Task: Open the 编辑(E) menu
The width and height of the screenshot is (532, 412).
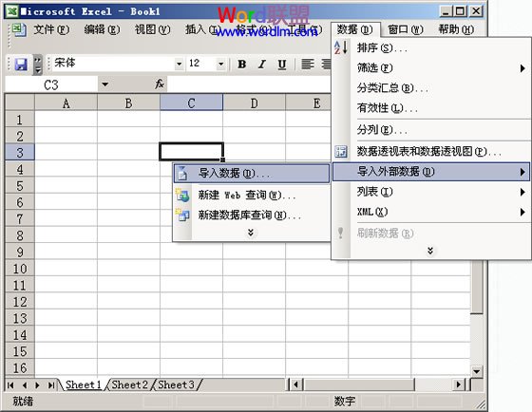Action: [102, 29]
